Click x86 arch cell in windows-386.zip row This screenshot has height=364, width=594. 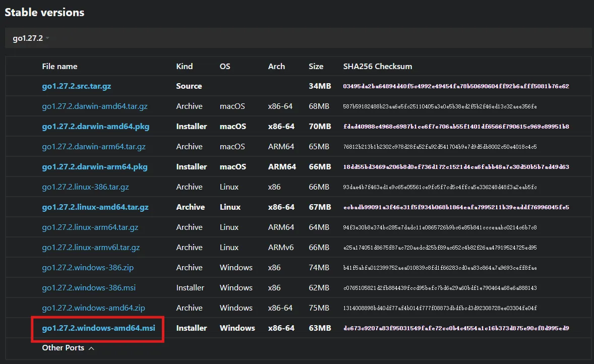coord(274,267)
